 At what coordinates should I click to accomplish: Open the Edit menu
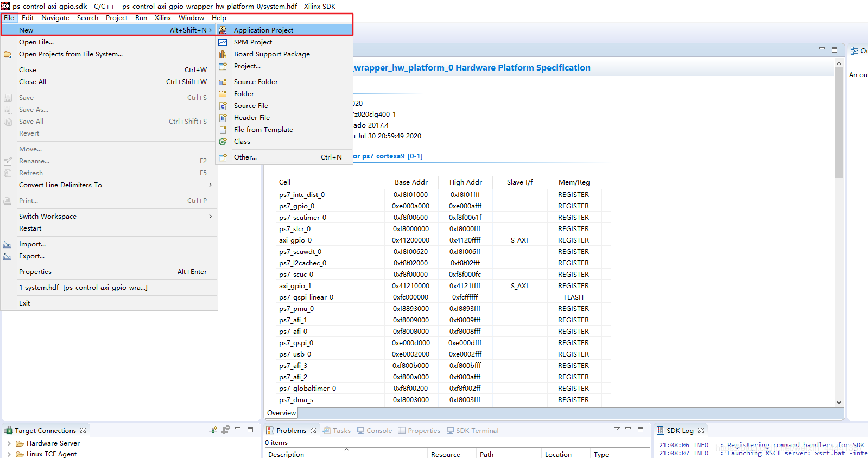(28, 18)
